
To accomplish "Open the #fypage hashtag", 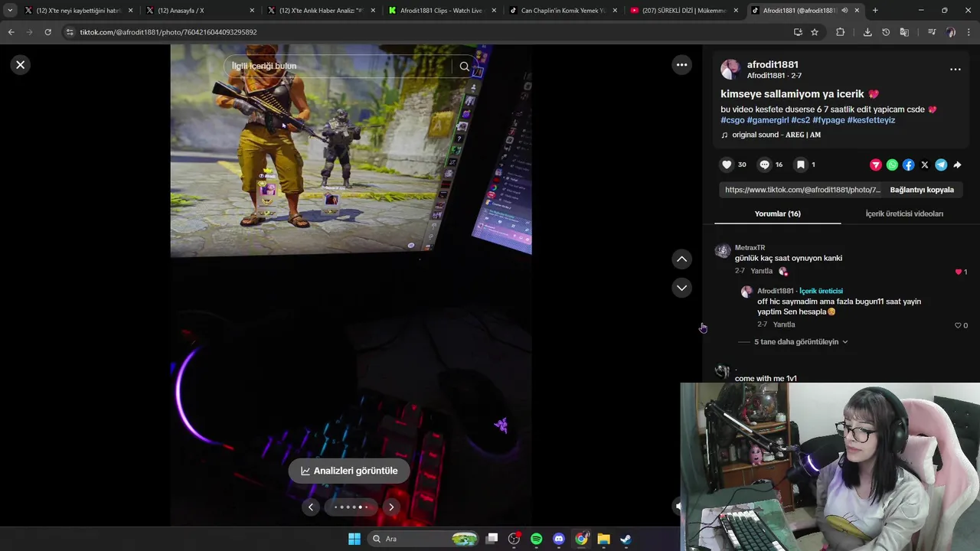I will pyautogui.click(x=828, y=120).
